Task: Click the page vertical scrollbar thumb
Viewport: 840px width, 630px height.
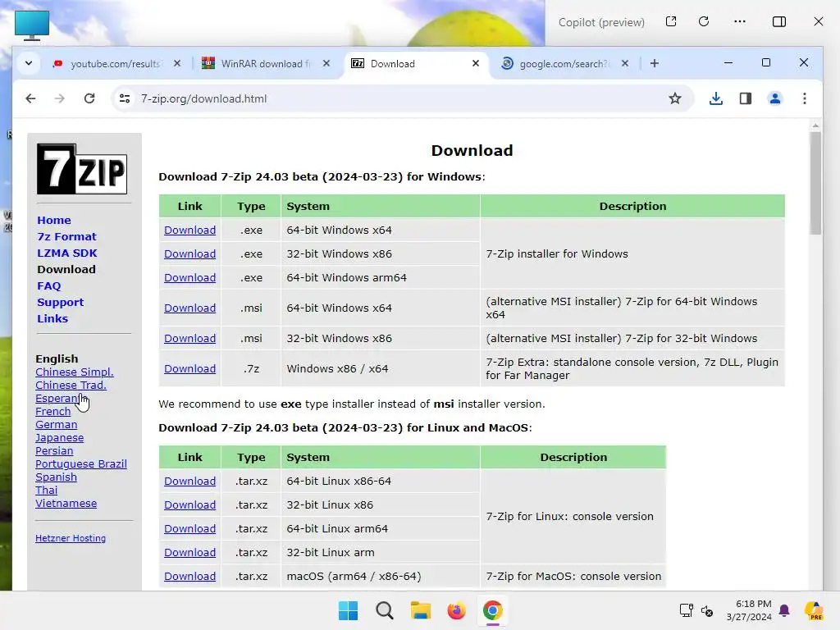Action: coord(815,183)
